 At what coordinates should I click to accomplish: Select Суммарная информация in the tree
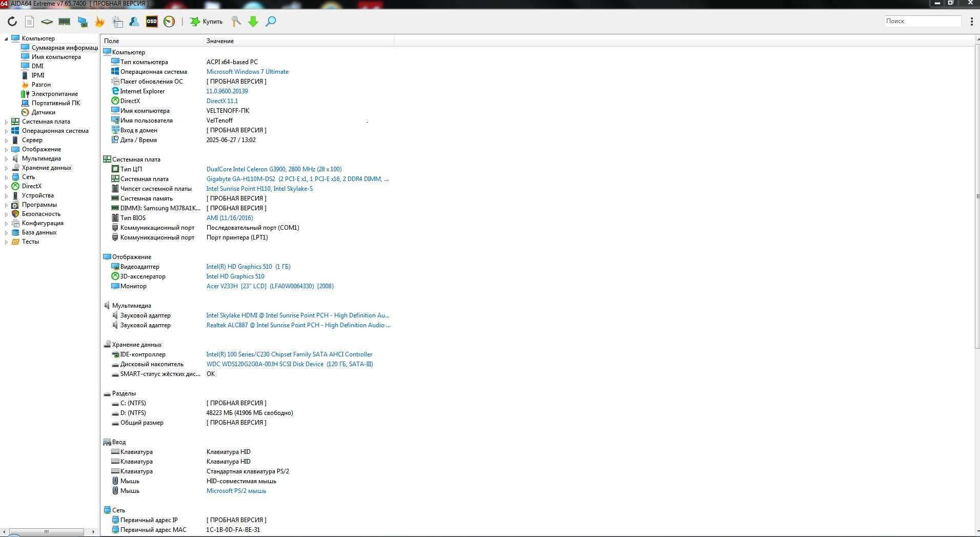(59, 48)
